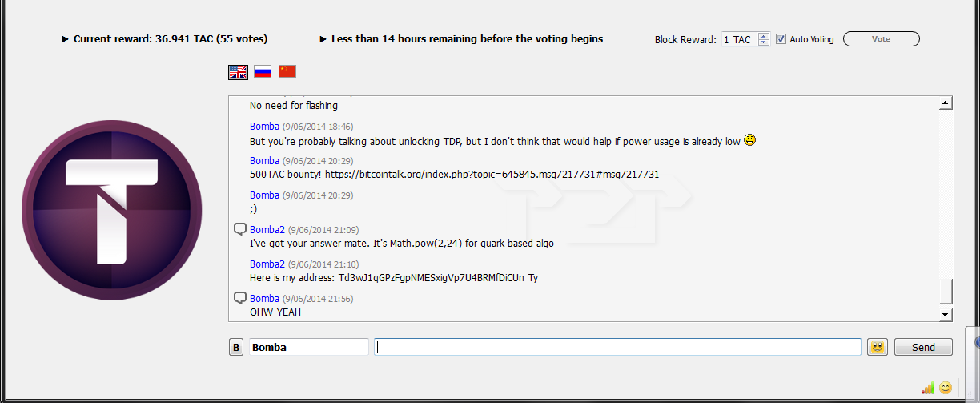Click the speech bubble beside OHW YEAH message
Image resolution: width=980 pixels, height=403 pixels.
(x=239, y=298)
